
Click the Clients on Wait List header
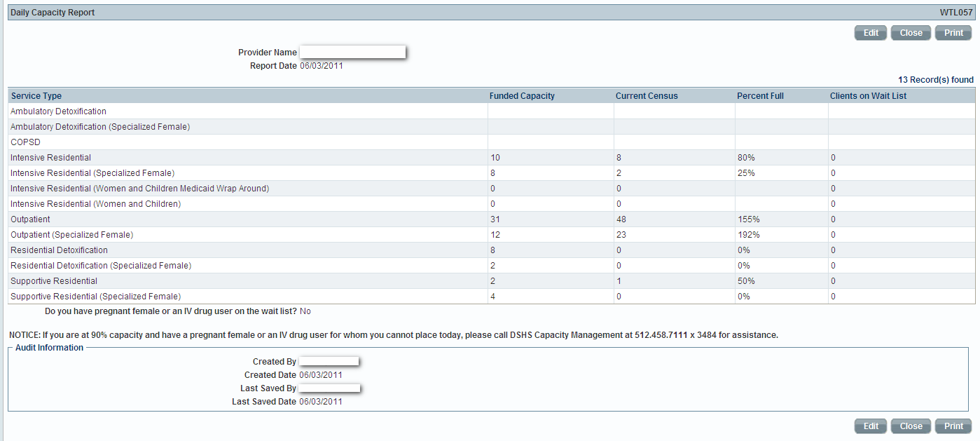868,96
